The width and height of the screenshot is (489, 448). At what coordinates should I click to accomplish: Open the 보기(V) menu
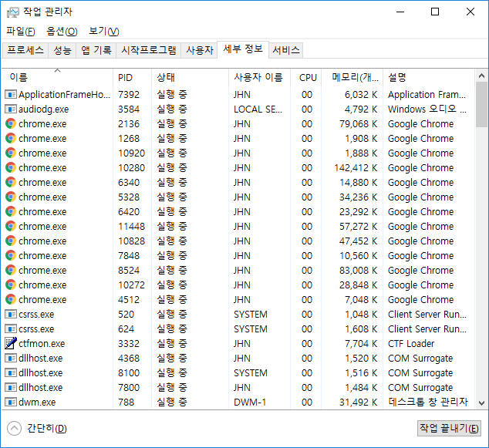click(x=104, y=31)
